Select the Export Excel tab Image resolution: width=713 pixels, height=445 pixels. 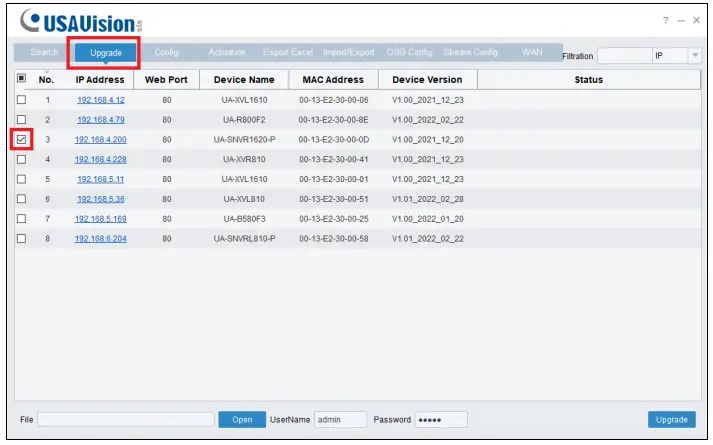[288, 52]
